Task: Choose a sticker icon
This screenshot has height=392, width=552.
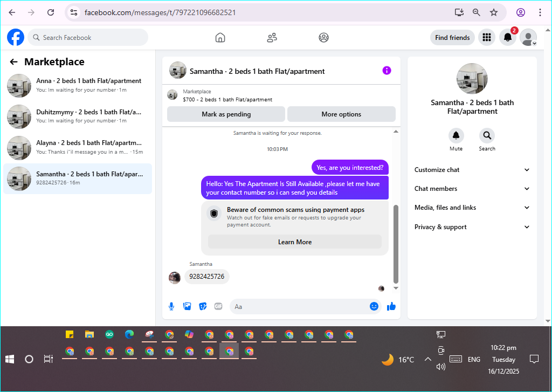Action: point(203,306)
